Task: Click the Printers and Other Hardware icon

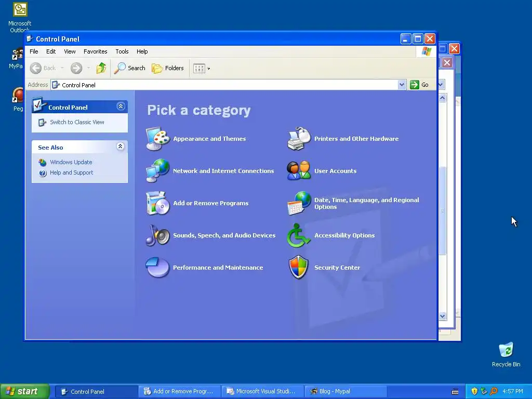Action: (x=299, y=138)
